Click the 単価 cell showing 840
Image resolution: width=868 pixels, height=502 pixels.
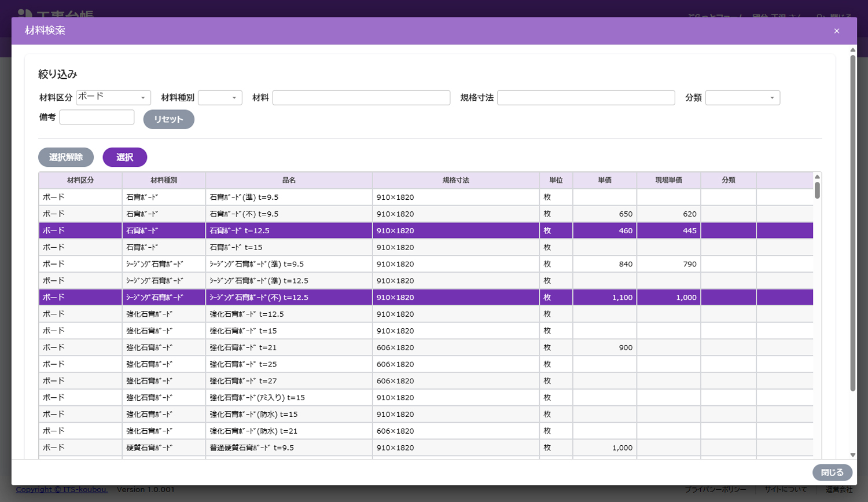click(x=605, y=264)
